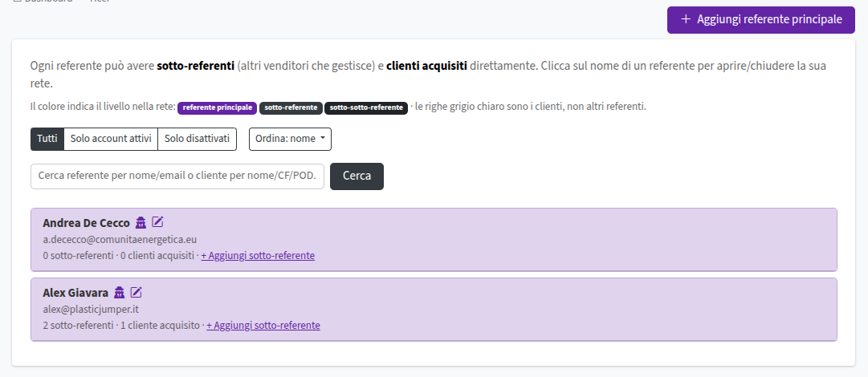The height and width of the screenshot is (377, 868).
Task: Click the purple referente principale badge
Action: [217, 107]
